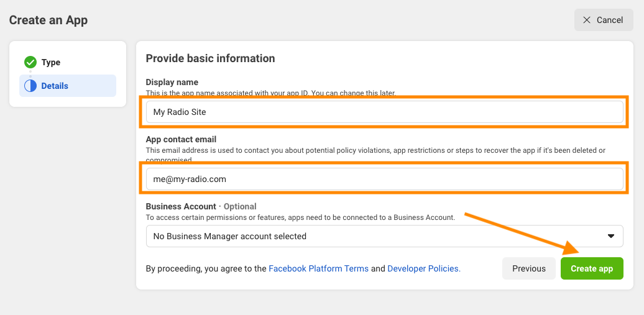Click the 'Create an App' title
Viewport: 644px width, 315px height.
[x=48, y=20]
